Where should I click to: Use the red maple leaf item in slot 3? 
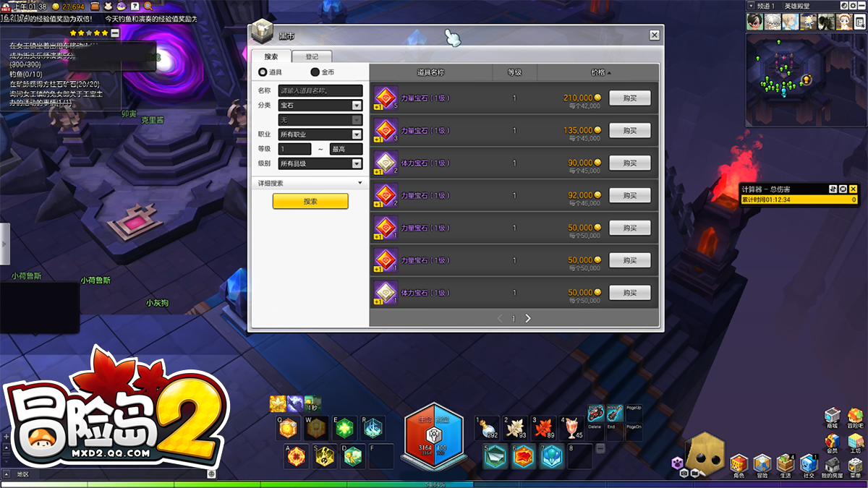[x=544, y=428]
